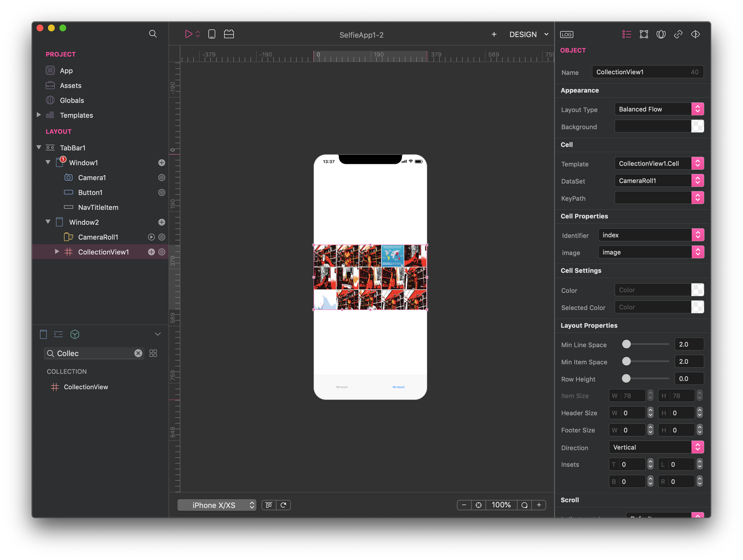This screenshot has width=743, height=560.
Task: Add new item with plus button
Action: click(x=494, y=34)
